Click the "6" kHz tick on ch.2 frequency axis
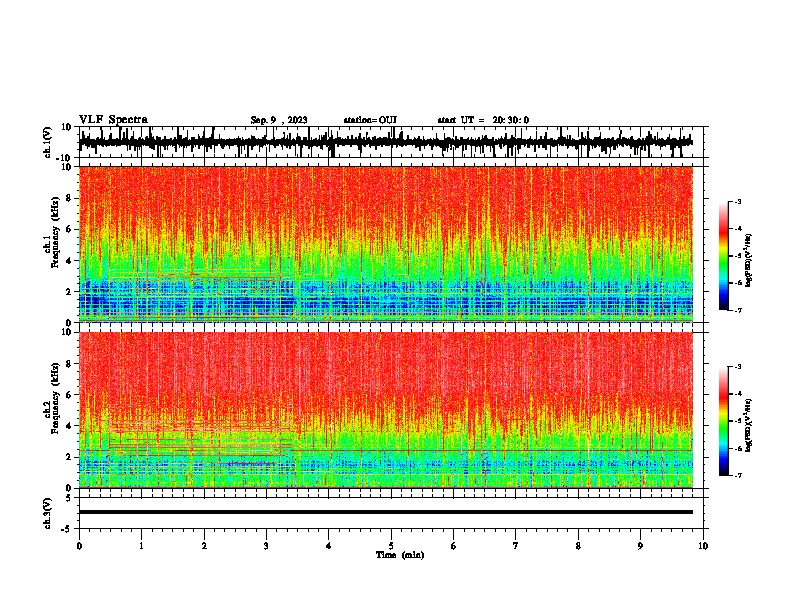This screenshot has height=612, width=792. (70, 395)
